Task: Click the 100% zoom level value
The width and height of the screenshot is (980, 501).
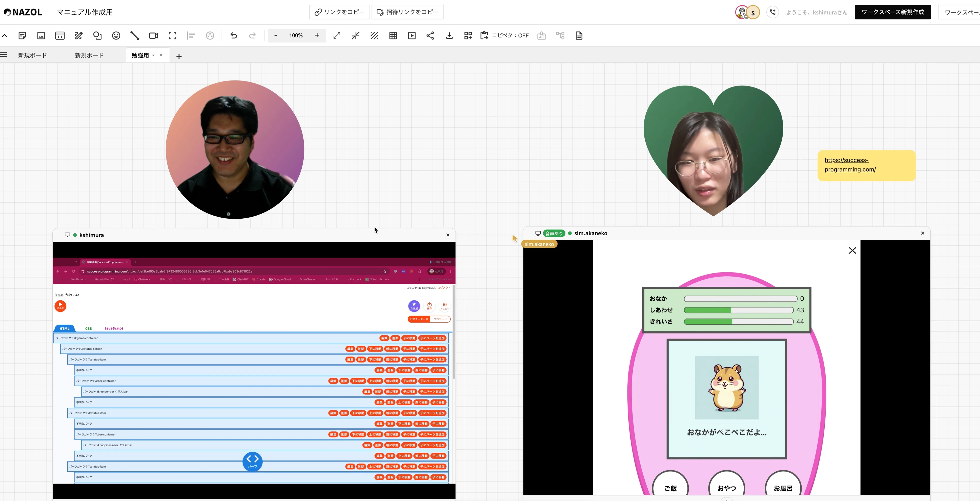Action: point(296,35)
